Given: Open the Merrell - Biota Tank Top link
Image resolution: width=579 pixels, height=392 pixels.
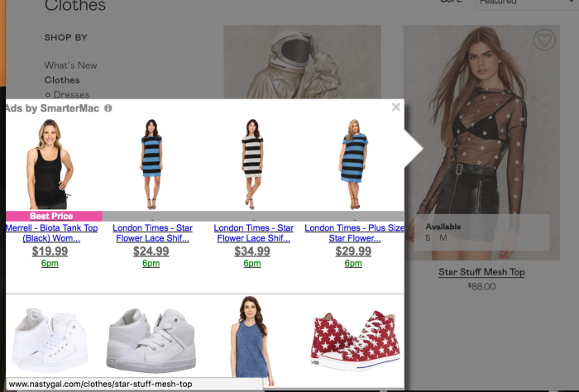Looking at the screenshot, I should 51,233.
